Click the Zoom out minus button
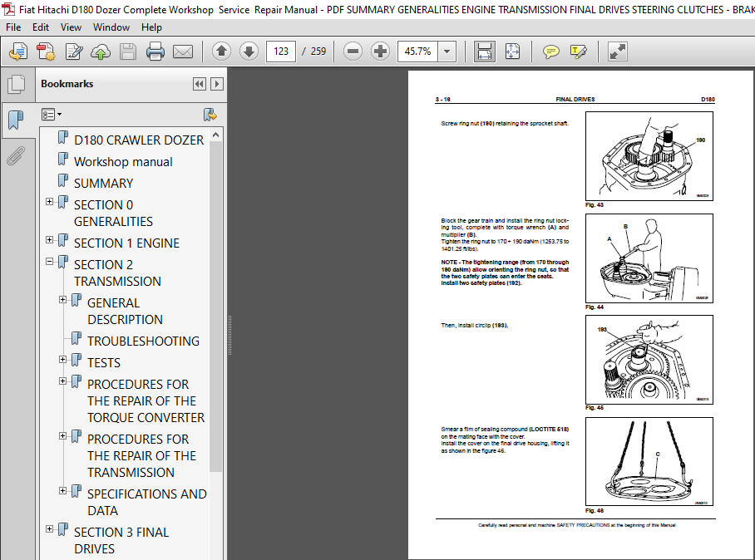755x560 pixels. pos(353,51)
